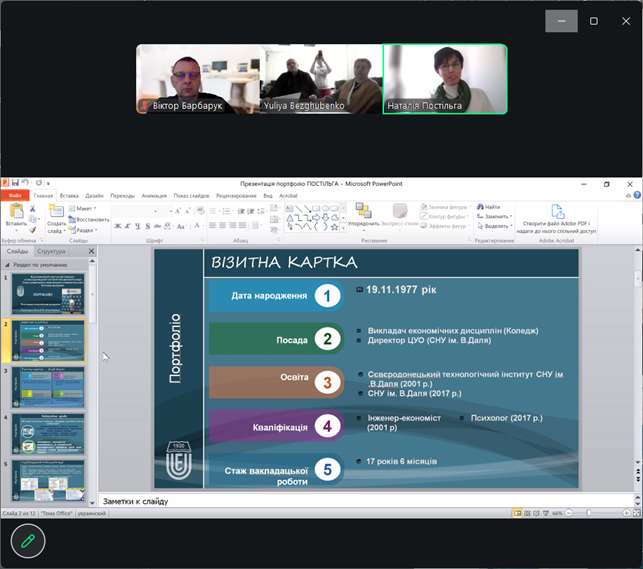Viewport: 643px width, 569px height.
Task: Click the Create Adobe PDF share icon
Action: (557, 212)
